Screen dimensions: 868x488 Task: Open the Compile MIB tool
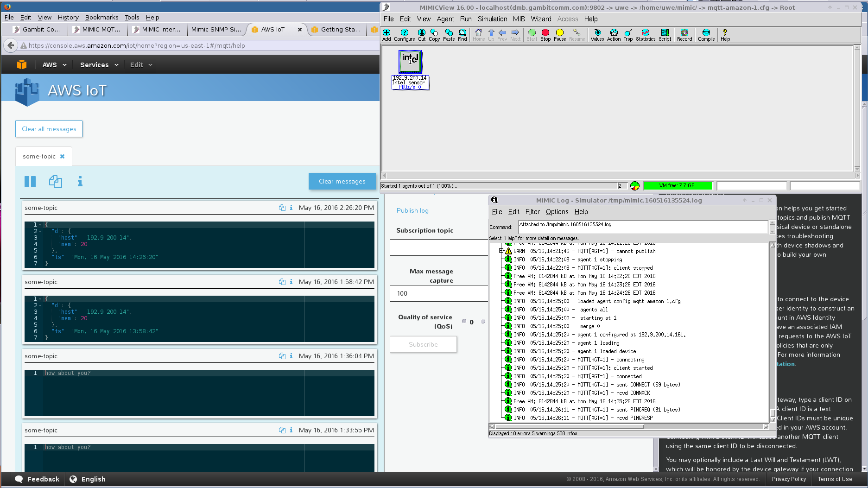point(706,34)
